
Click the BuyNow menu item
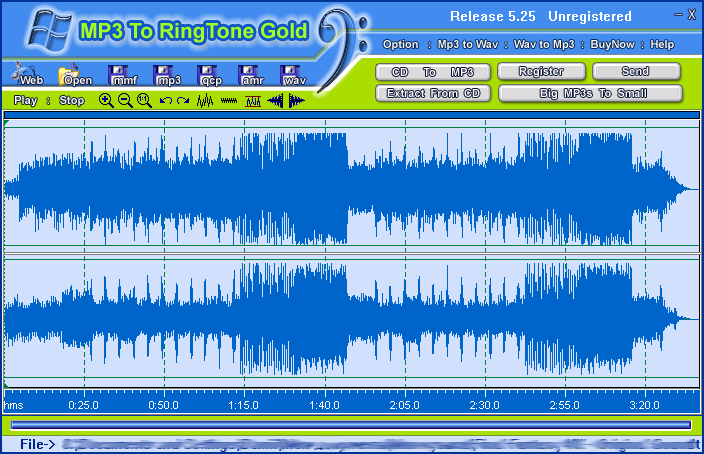pyautogui.click(x=612, y=44)
